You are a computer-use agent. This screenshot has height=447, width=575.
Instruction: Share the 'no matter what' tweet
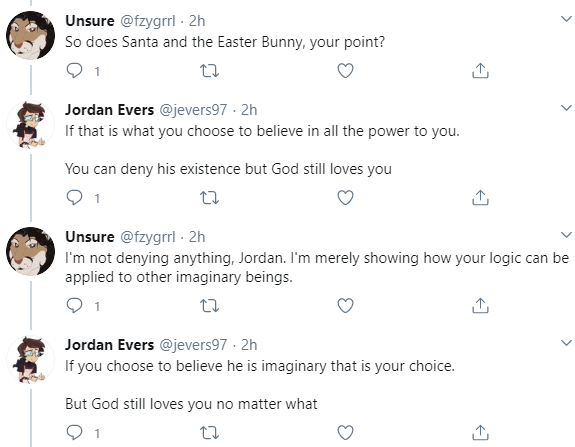click(x=480, y=433)
